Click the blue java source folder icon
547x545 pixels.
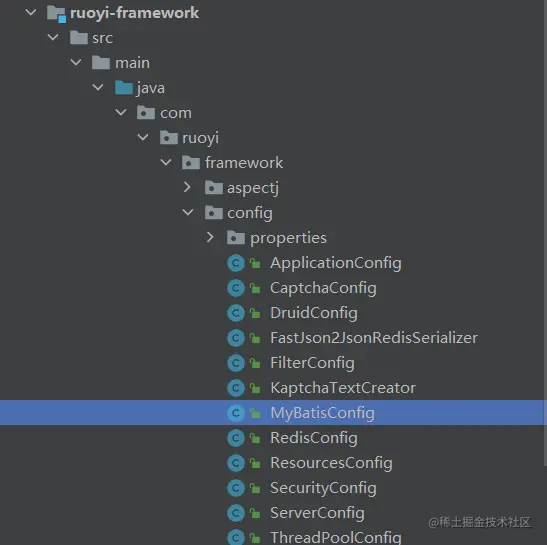pos(124,87)
